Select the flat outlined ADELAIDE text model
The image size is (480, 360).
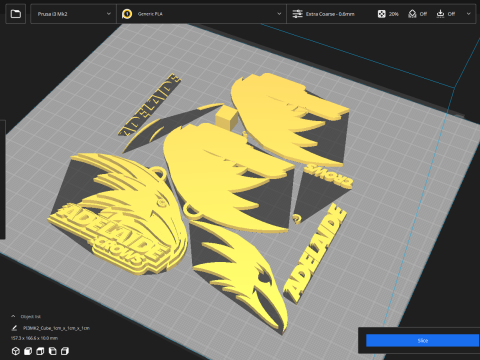click(149, 105)
